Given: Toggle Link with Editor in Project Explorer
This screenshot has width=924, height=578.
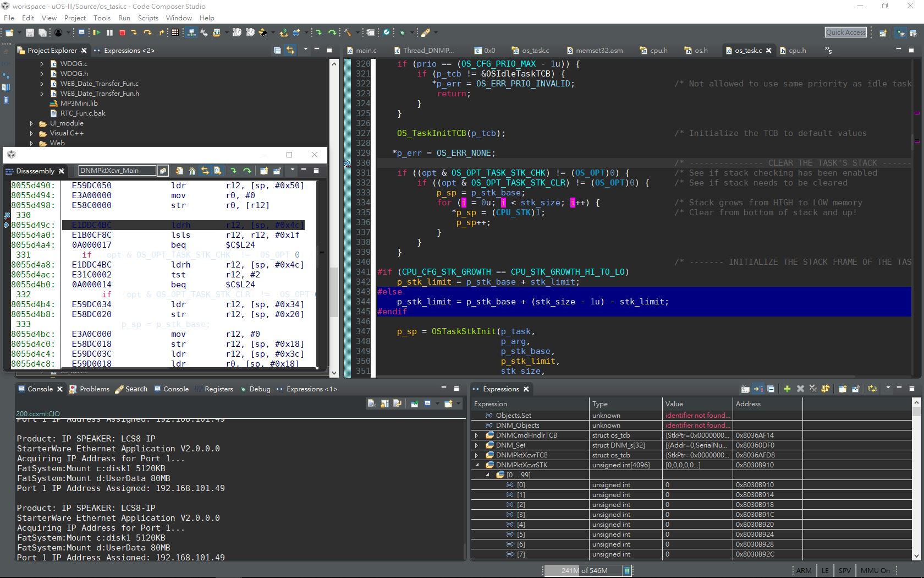Looking at the screenshot, I should 290,51.
